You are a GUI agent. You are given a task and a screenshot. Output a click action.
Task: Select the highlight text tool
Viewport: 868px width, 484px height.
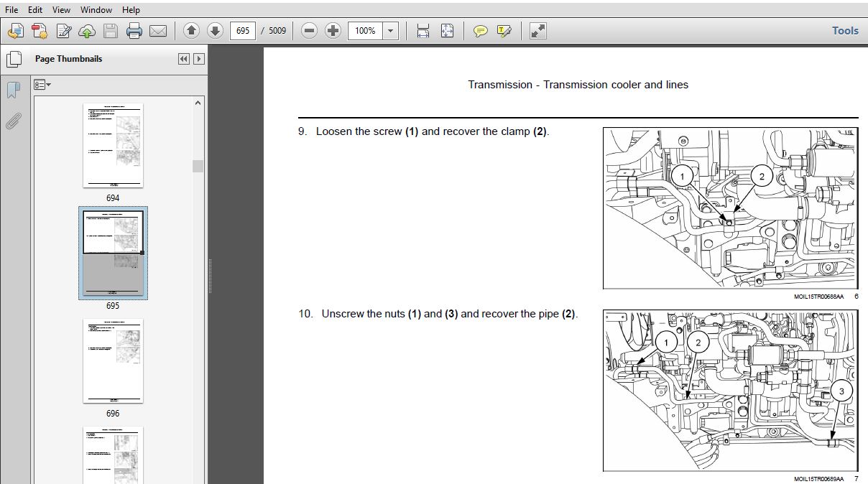(x=504, y=31)
